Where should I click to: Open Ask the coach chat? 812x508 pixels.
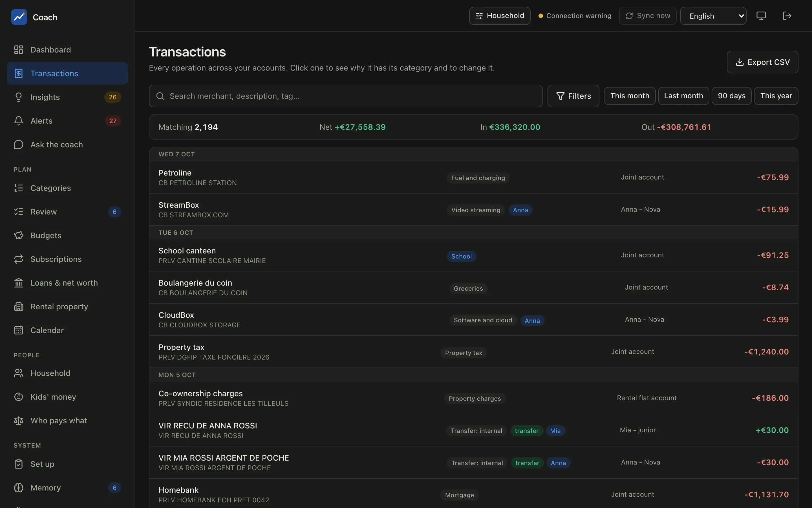pos(67,144)
